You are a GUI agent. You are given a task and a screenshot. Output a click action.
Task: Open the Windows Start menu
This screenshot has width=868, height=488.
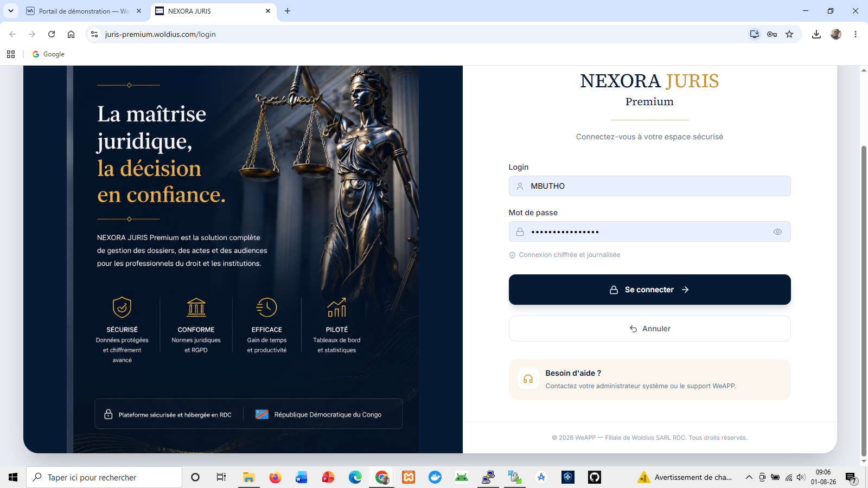tap(13, 477)
